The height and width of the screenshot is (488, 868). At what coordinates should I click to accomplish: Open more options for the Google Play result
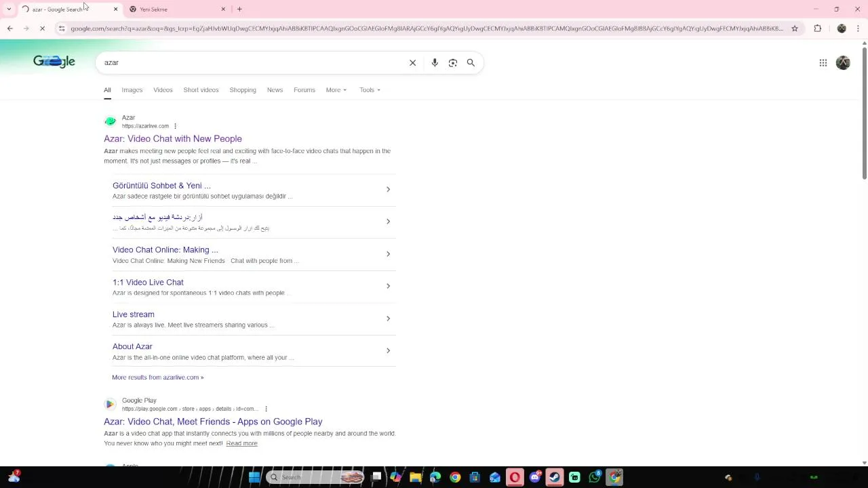(266, 409)
